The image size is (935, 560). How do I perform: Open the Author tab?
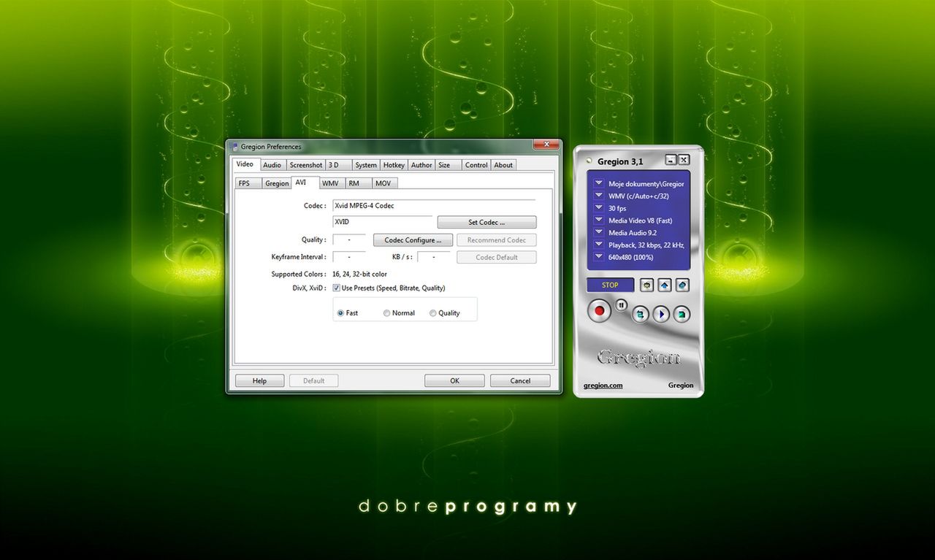click(421, 165)
